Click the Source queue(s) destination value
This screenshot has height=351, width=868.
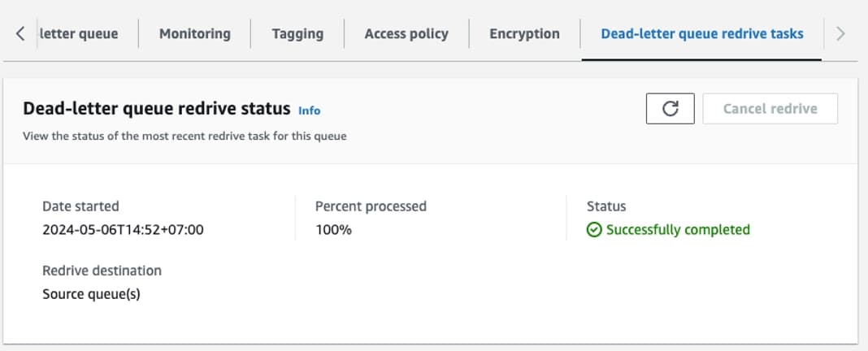[91, 294]
